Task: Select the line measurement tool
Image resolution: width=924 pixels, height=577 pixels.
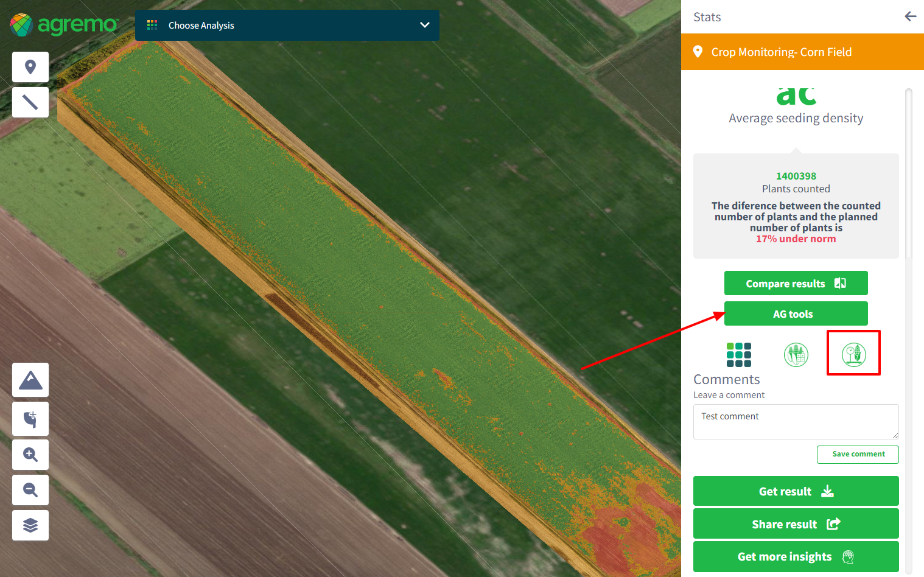Action: tap(30, 102)
